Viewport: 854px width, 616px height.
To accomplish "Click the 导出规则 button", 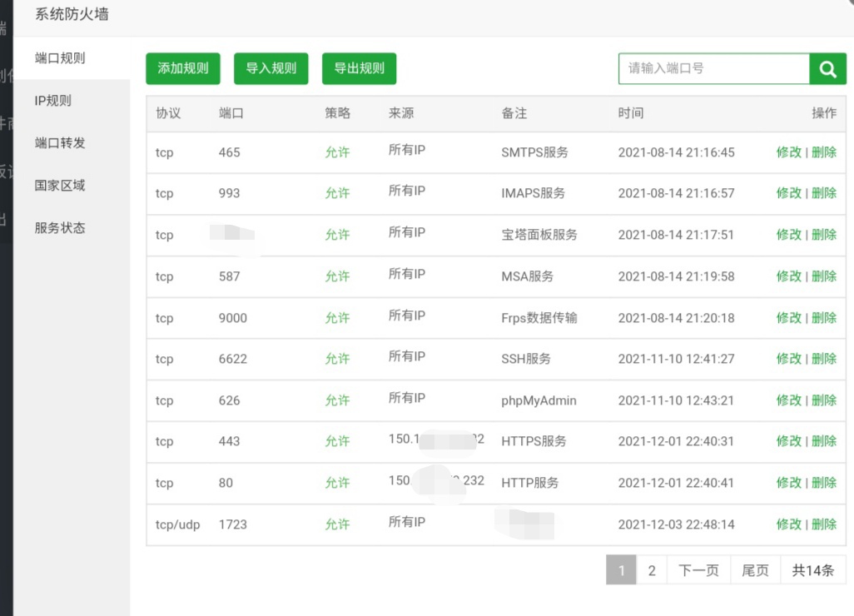I will (x=360, y=68).
